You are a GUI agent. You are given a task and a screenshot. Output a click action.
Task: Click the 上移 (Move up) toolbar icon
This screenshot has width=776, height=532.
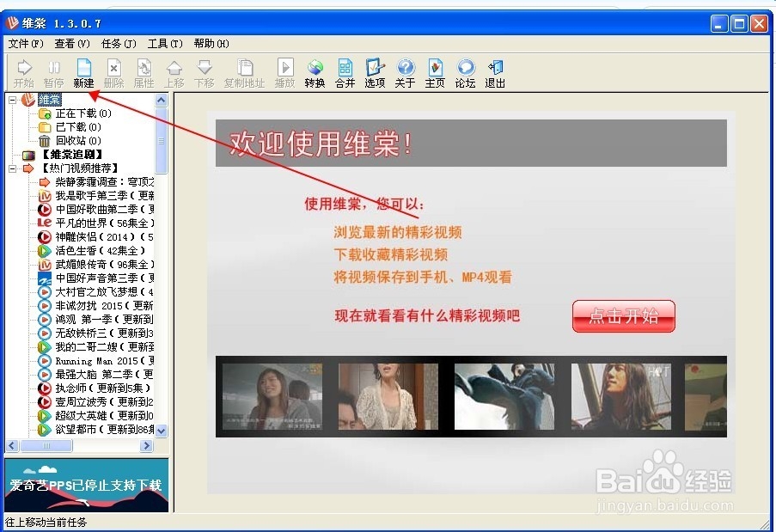174,73
